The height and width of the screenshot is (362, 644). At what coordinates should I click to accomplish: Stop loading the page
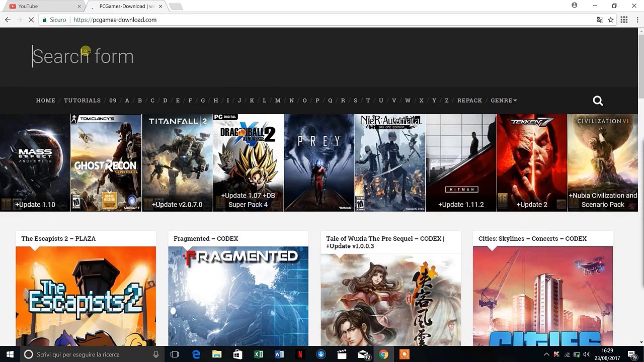click(31, 20)
